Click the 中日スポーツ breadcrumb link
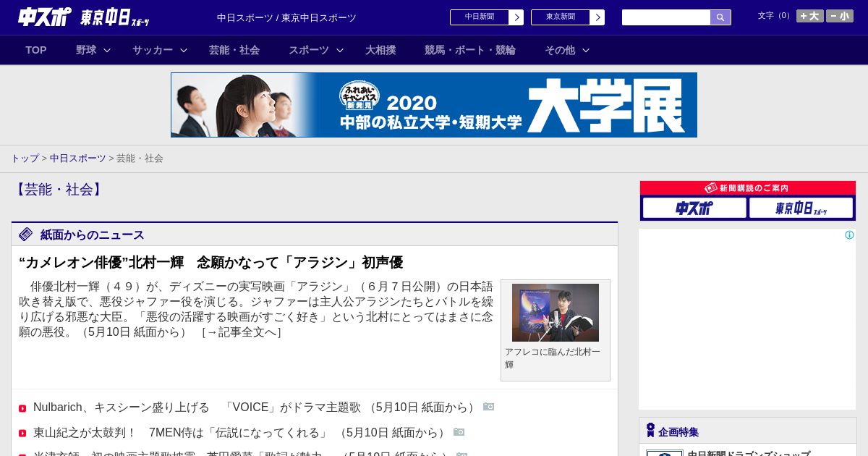 pyautogui.click(x=78, y=158)
